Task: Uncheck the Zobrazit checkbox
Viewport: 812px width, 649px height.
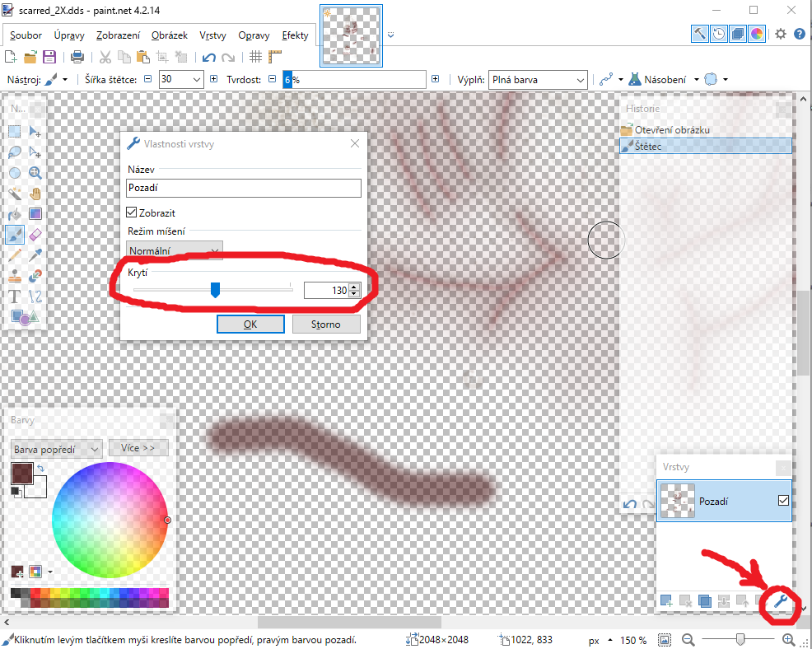Action: pos(132,212)
